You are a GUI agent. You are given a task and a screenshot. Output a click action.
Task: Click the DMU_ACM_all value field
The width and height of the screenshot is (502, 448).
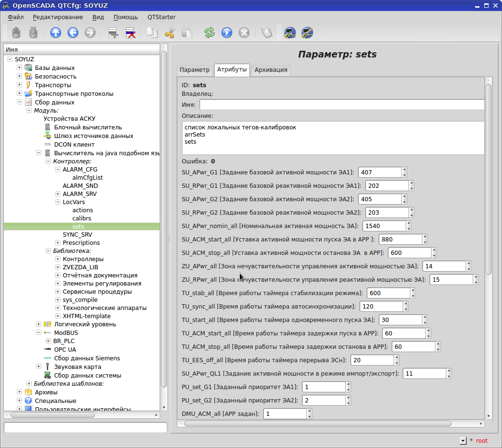285,414
